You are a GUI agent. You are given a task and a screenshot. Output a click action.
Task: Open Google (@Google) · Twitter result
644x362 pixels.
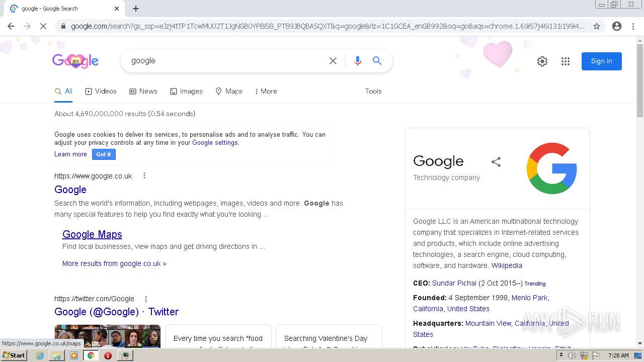tap(116, 312)
